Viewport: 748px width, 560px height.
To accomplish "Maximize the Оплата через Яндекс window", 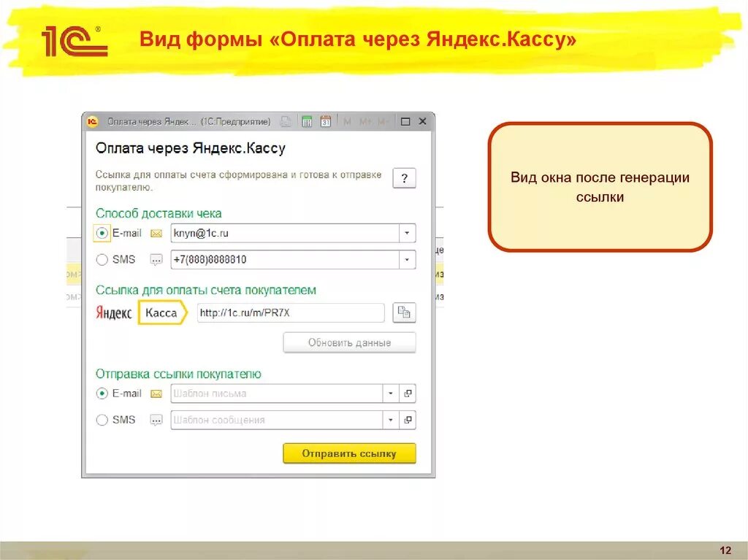I will [x=405, y=122].
